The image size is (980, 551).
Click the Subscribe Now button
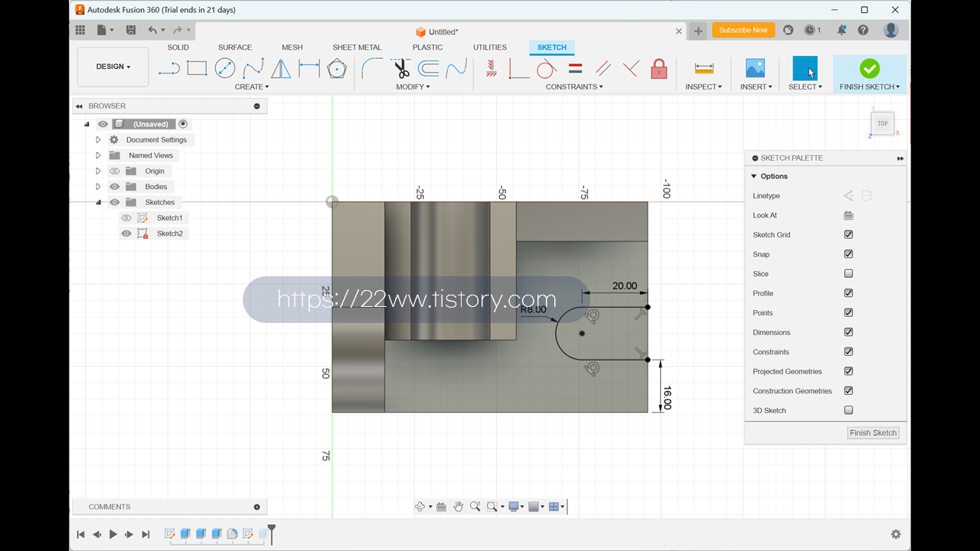click(x=743, y=30)
